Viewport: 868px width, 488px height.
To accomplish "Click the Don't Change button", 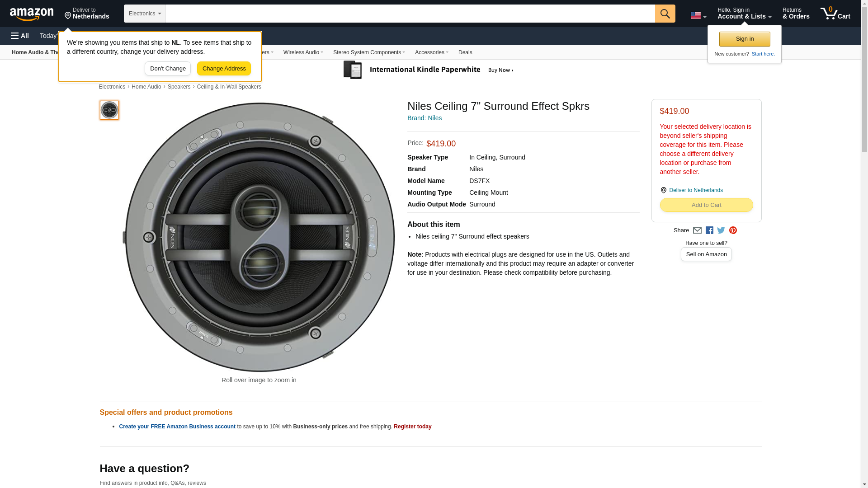I will 168,69.
